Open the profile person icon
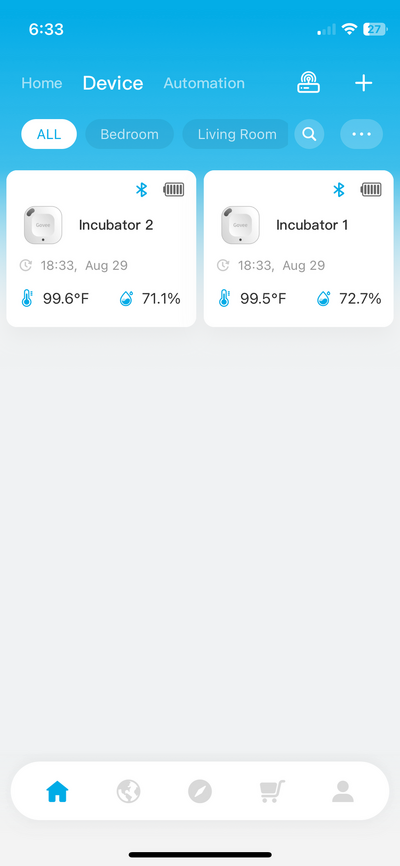The height and width of the screenshot is (866, 400). pyautogui.click(x=343, y=791)
